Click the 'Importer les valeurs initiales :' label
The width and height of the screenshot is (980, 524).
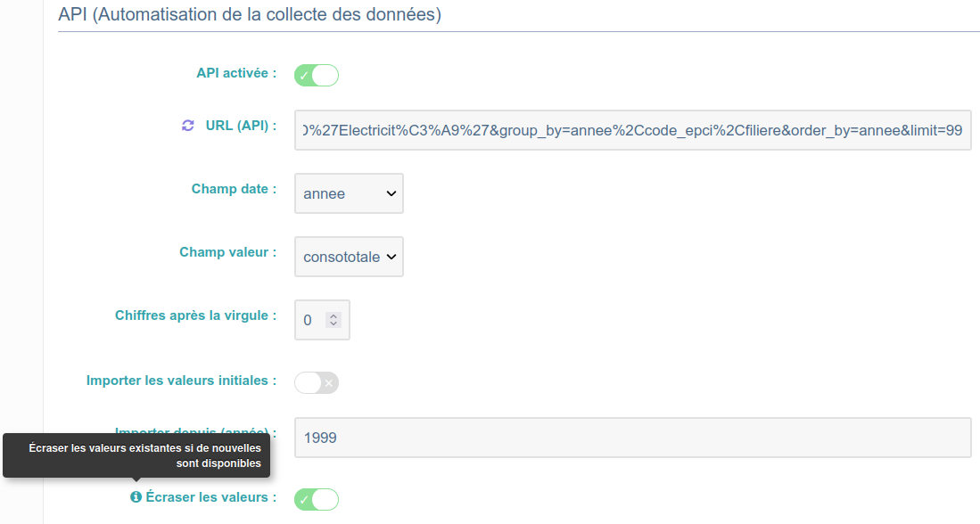point(181,381)
